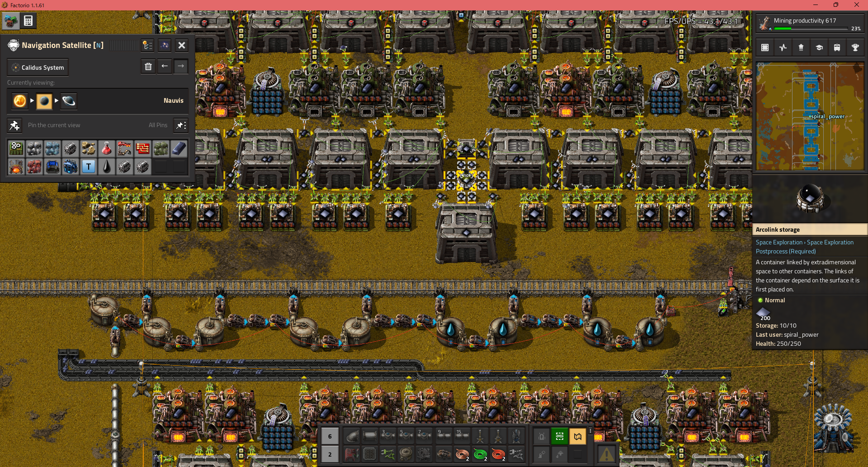Pick the storage tank from quickbar
This screenshot has width=868, height=467.
click(406, 454)
